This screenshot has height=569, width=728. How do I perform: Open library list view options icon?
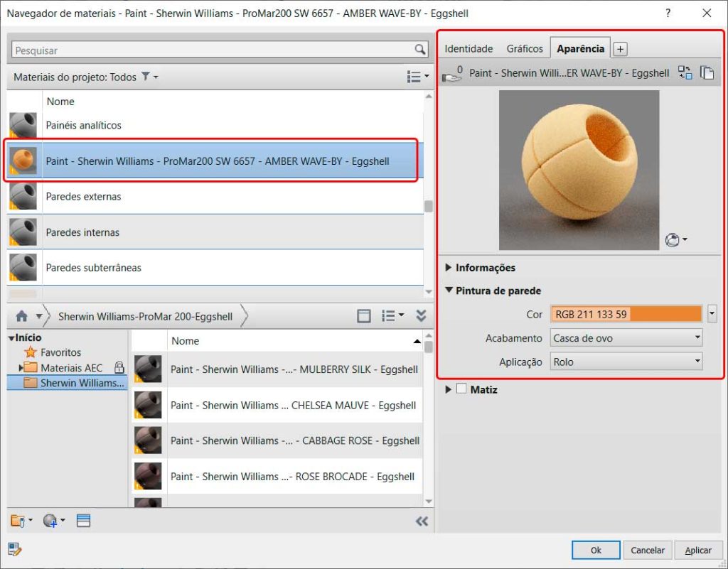click(x=388, y=316)
